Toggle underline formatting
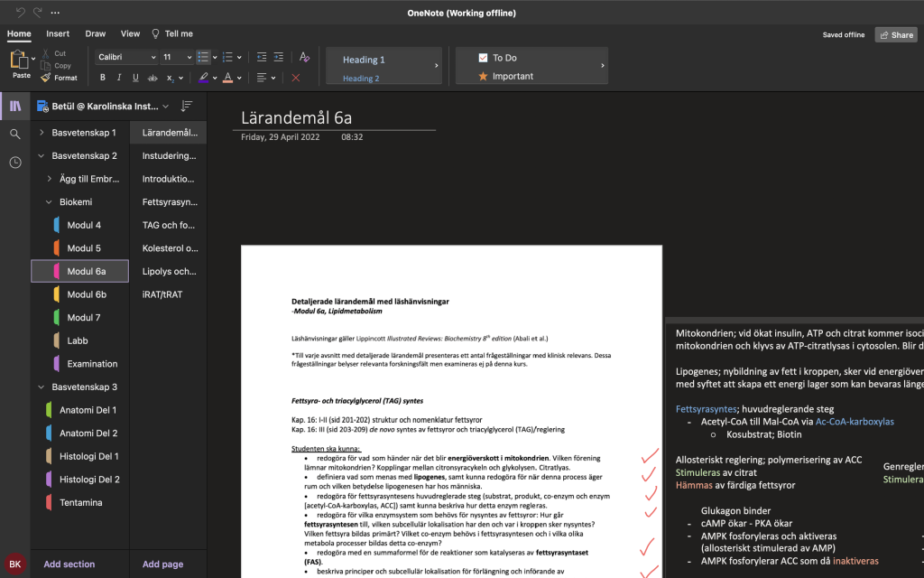The width and height of the screenshot is (924, 578). point(136,78)
